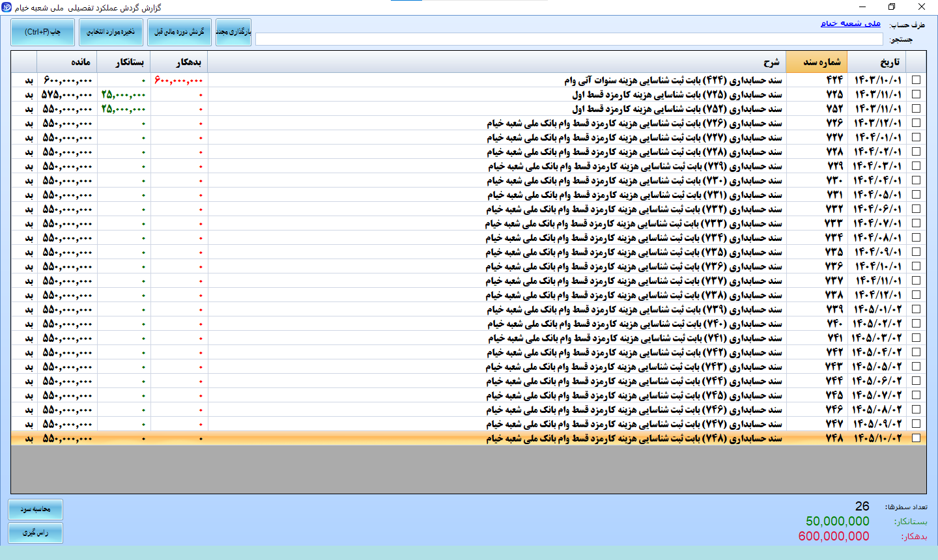Select date ۱۴۰۵/۰۵/۰۲ for voucher ۷۴۳
Viewport: 938px width, 560px height.
click(877, 367)
